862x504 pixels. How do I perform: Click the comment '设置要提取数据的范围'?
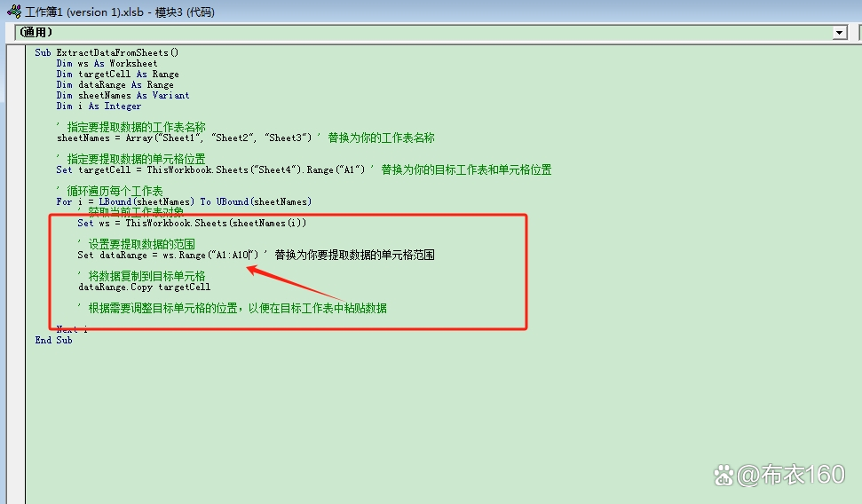(142, 244)
